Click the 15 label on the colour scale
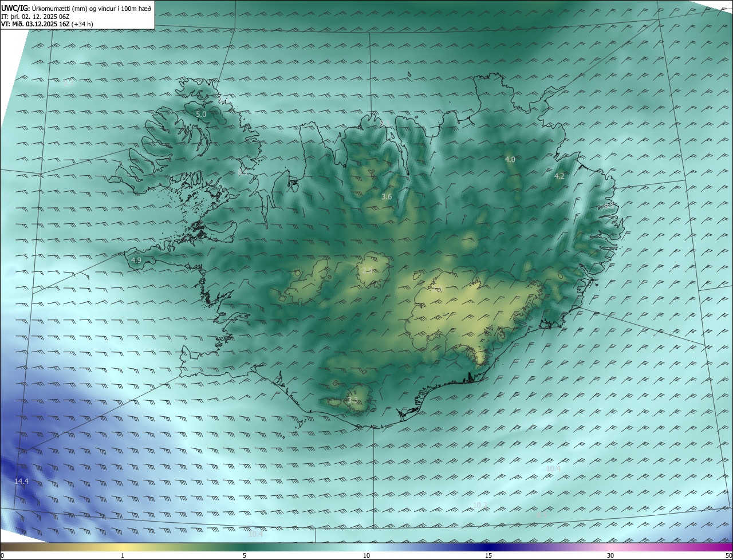Image resolution: width=733 pixels, height=560 pixels. click(488, 555)
